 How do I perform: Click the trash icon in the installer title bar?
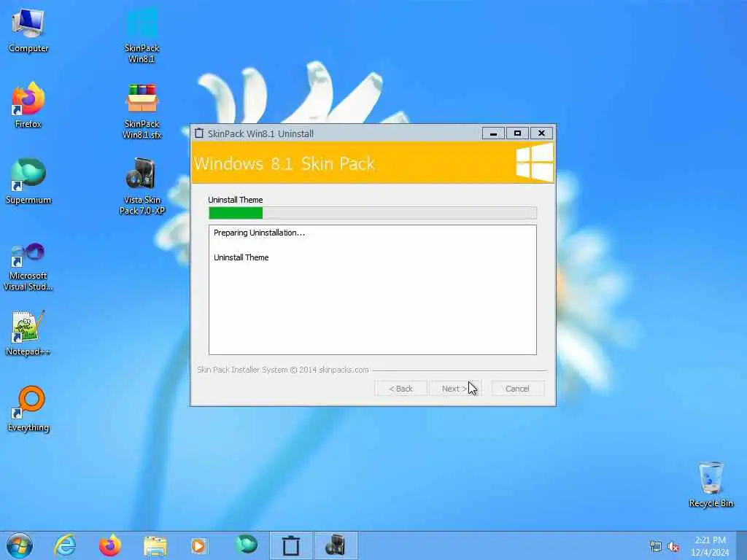(199, 133)
